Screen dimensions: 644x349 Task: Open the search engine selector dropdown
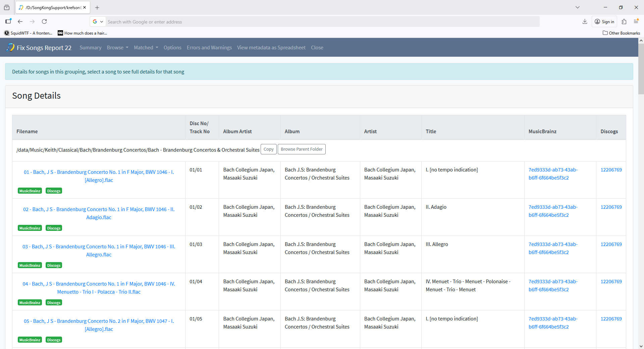point(98,21)
